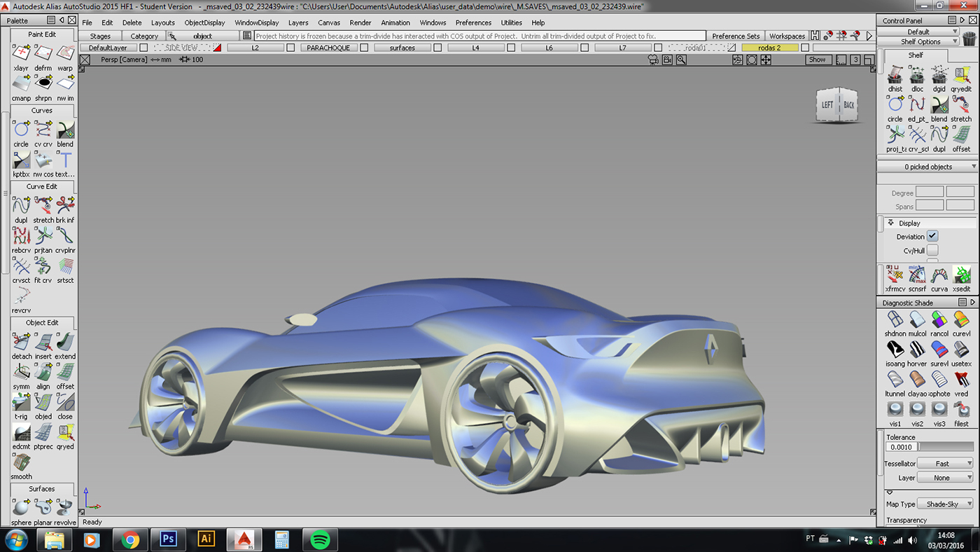
Task: Open the Map Type Shade-Sky dropdown
Action: [x=945, y=504]
